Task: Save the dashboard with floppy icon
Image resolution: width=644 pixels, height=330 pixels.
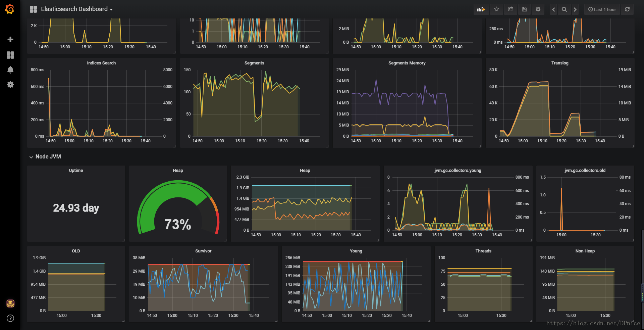Action: 524,9
